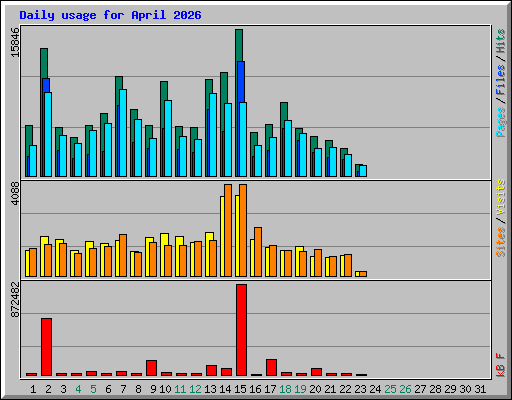This screenshot has width=512, height=400.
Task: Click the red KB bar for day 20
Action: [317, 372]
